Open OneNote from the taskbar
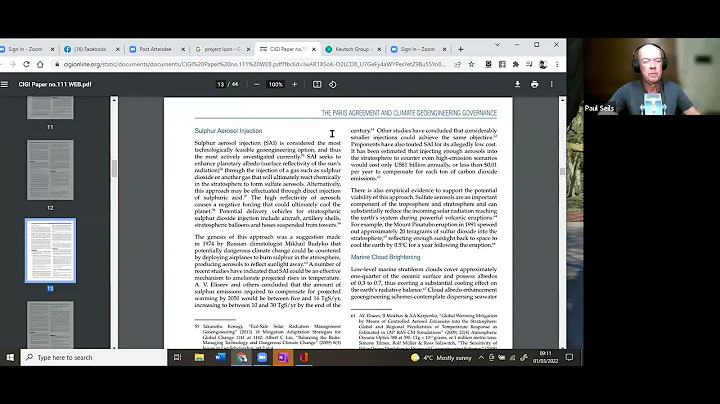Viewport: 720px width, 404px height. [x=283, y=357]
